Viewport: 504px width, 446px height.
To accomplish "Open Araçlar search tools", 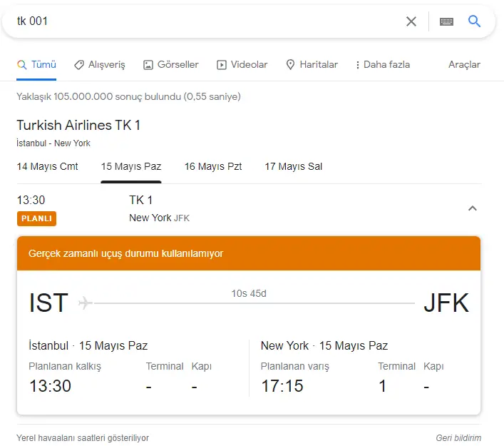I will pyautogui.click(x=464, y=65).
